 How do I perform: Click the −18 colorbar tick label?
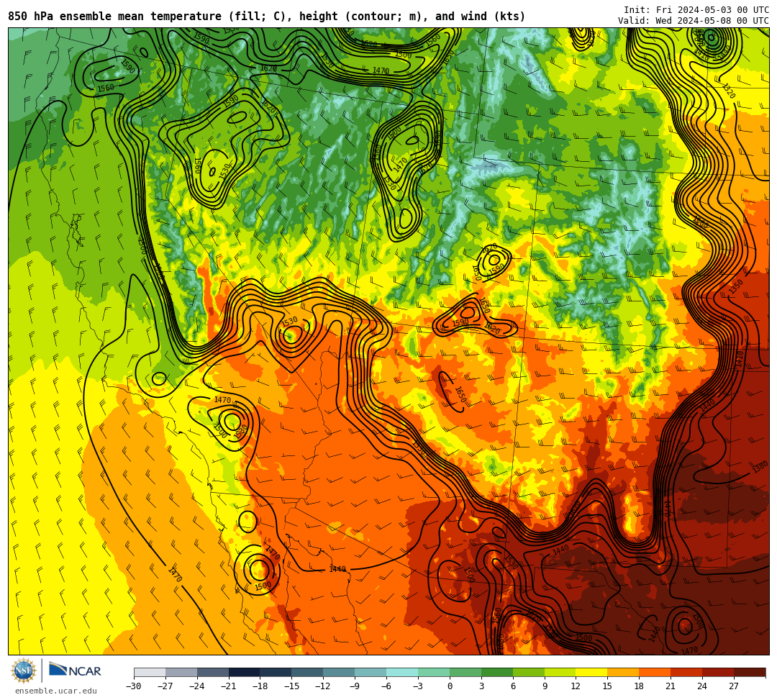(x=260, y=686)
